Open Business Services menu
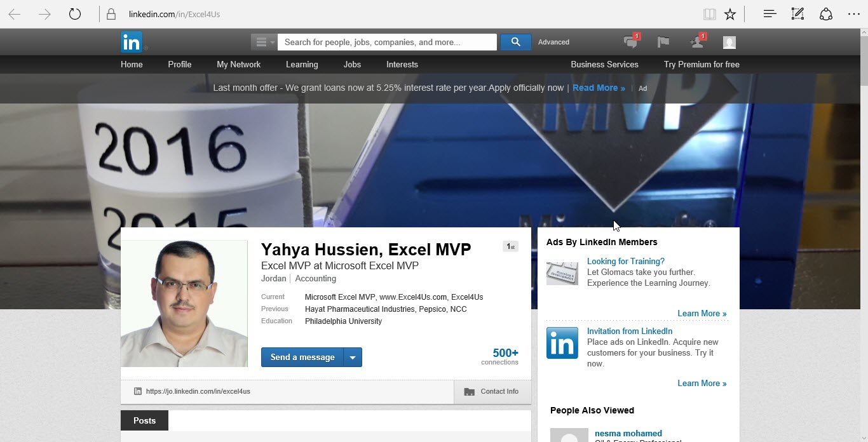 pyautogui.click(x=604, y=64)
